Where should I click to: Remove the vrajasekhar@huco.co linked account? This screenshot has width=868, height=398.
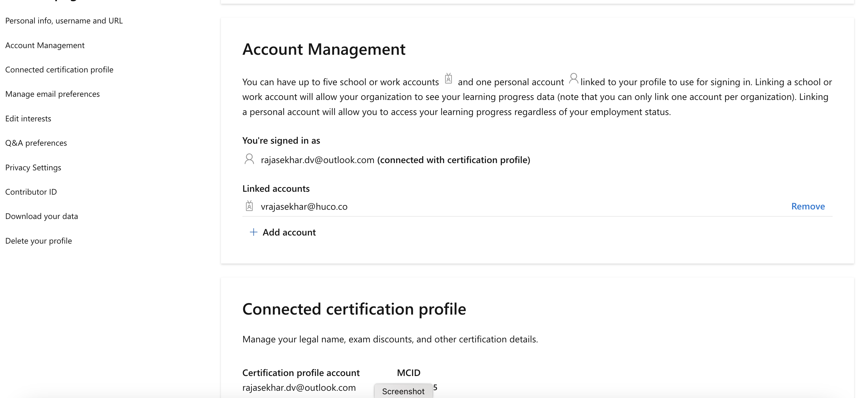tap(808, 206)
